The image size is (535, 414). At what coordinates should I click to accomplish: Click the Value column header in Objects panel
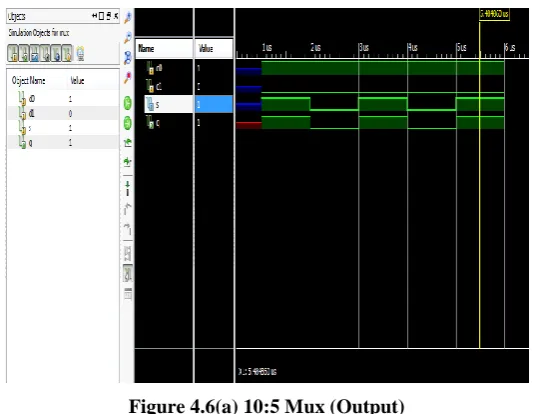(x=77, y=81)
